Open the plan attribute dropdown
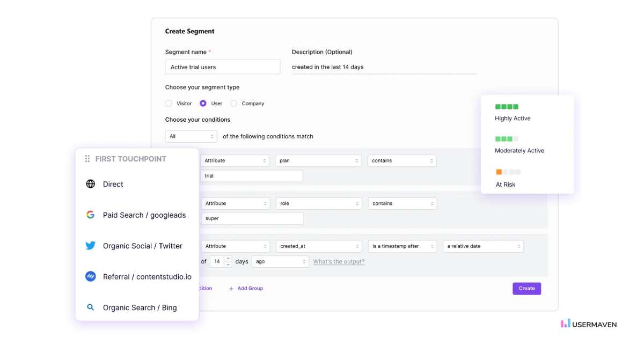This screenshot has width=644, height=338. point(319,160)
